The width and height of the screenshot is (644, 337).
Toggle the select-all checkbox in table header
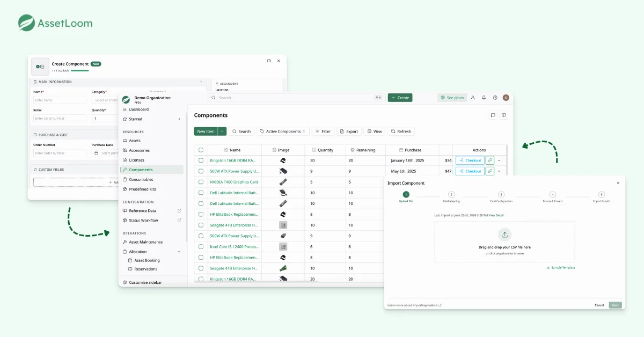click(x=201, y=150)
